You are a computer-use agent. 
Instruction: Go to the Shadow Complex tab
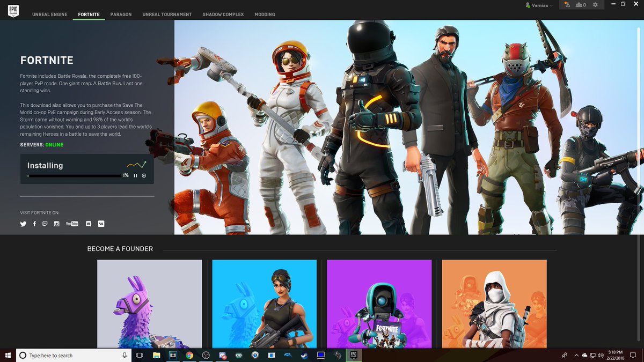223,14
